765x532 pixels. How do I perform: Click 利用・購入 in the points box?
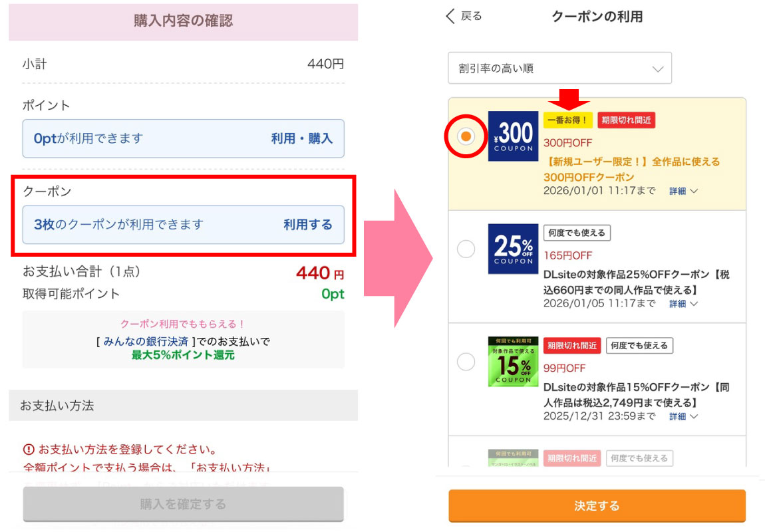coord(301,138)
